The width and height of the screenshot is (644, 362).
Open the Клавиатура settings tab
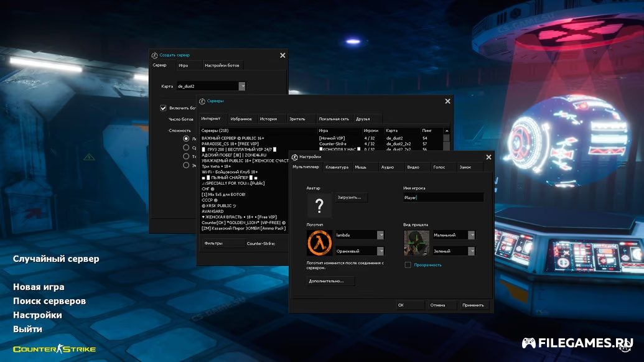coord(337,167)
